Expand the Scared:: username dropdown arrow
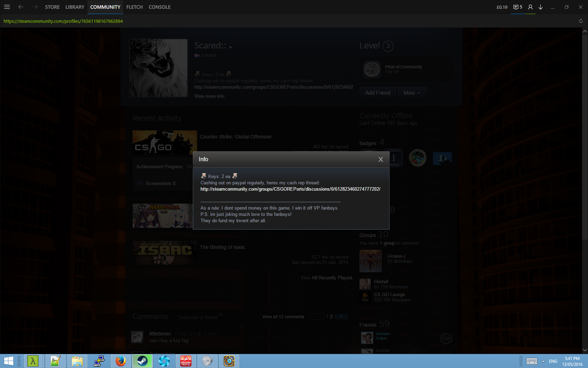 pos(230,47)
